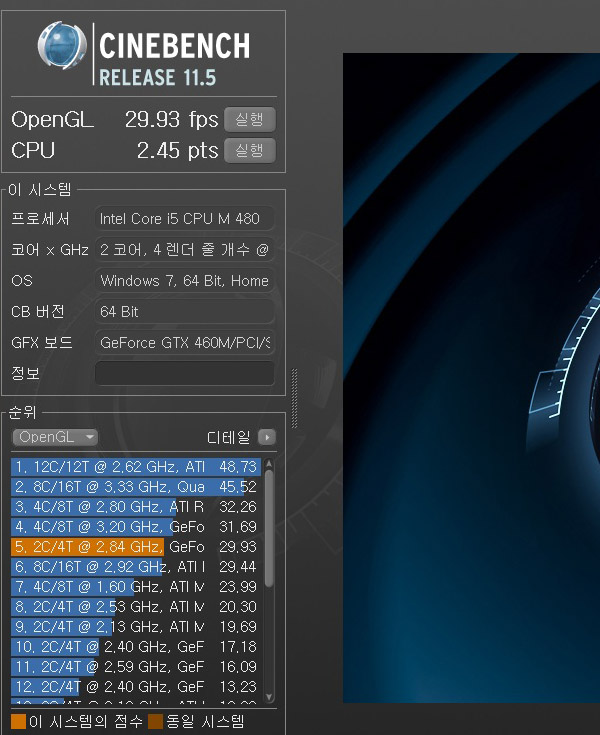The image size is (600, 735).
Task: Click the 프로세서 field showing Intel Core i5
Action: click(x=185, y=218)
